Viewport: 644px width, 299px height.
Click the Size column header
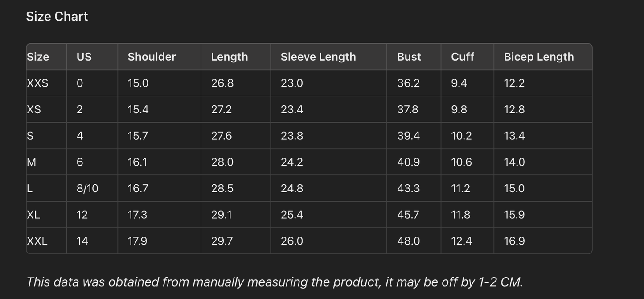tap(38, 57)
